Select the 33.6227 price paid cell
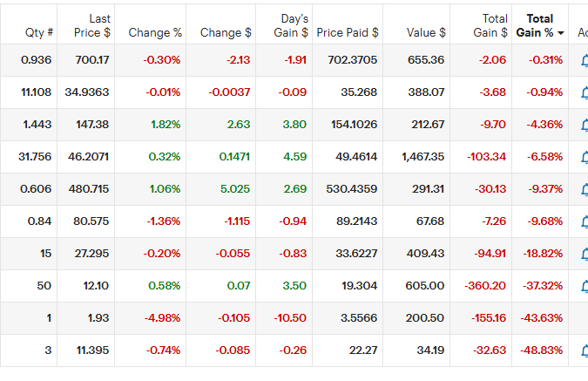 [348, 254]
